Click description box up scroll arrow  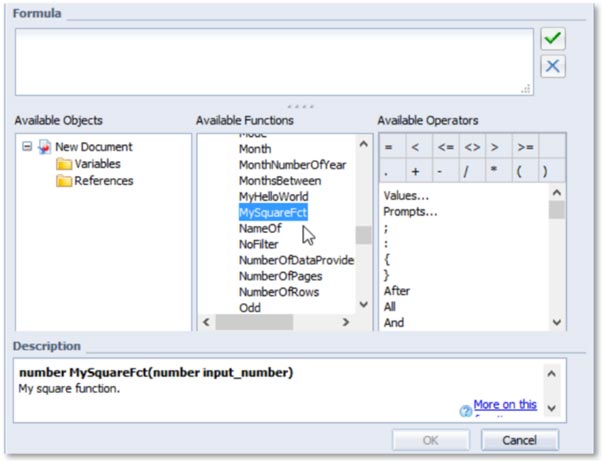(551, 373)
